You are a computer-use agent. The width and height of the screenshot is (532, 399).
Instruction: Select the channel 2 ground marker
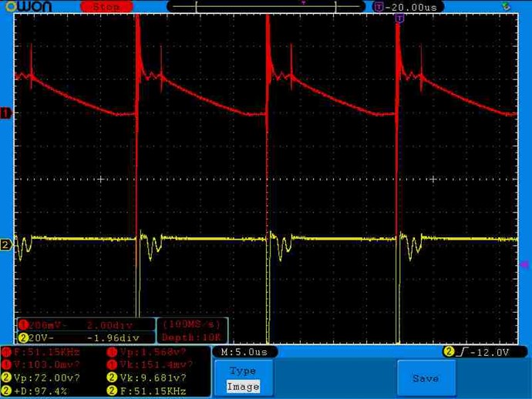5,244
